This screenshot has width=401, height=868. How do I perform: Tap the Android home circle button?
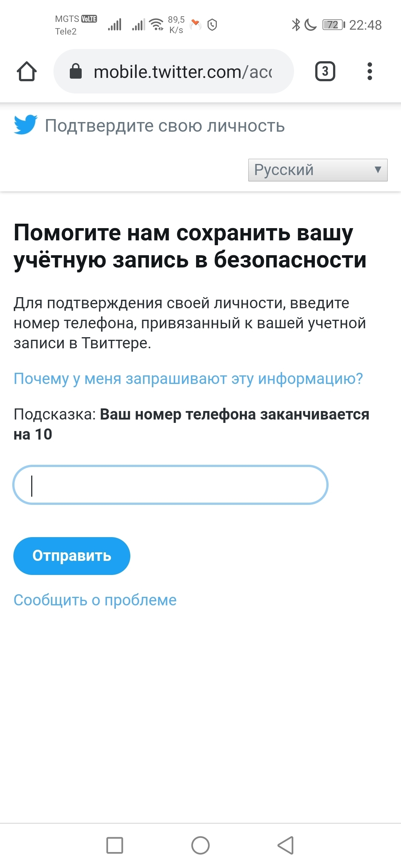point(200,845)
